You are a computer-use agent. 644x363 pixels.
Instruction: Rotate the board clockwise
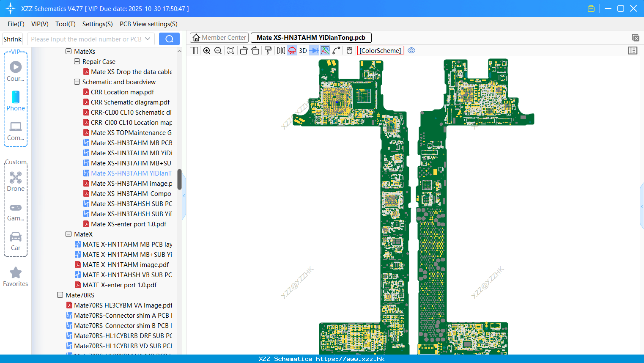coord(255,50)
